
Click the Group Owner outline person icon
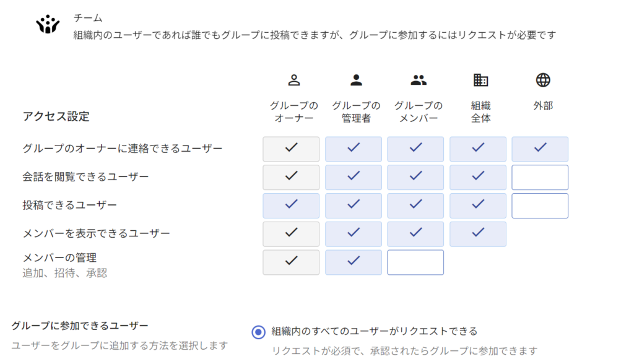pyautogui.click(x=294, y=80)
